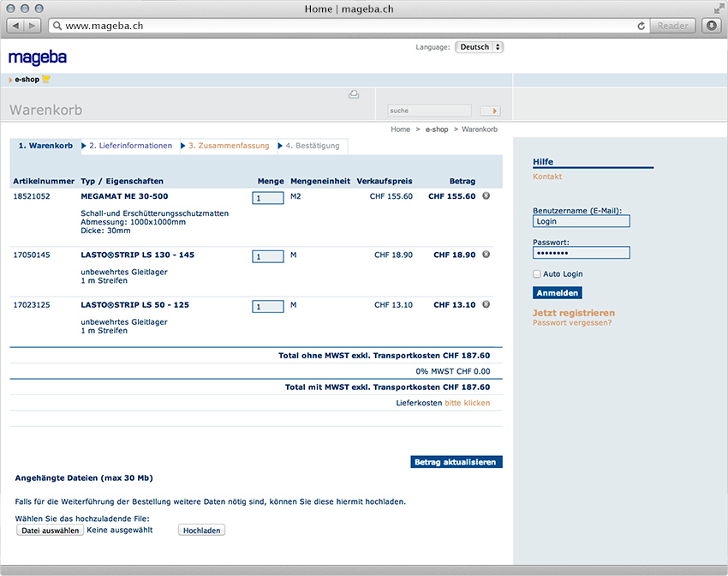Open the Language dropdown set to Deutsch
The height and width of the screenshot is (576, 728).
[479, 47]
